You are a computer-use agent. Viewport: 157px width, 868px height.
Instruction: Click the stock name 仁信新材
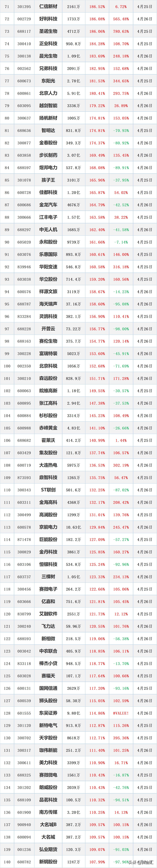pos(48,6)
